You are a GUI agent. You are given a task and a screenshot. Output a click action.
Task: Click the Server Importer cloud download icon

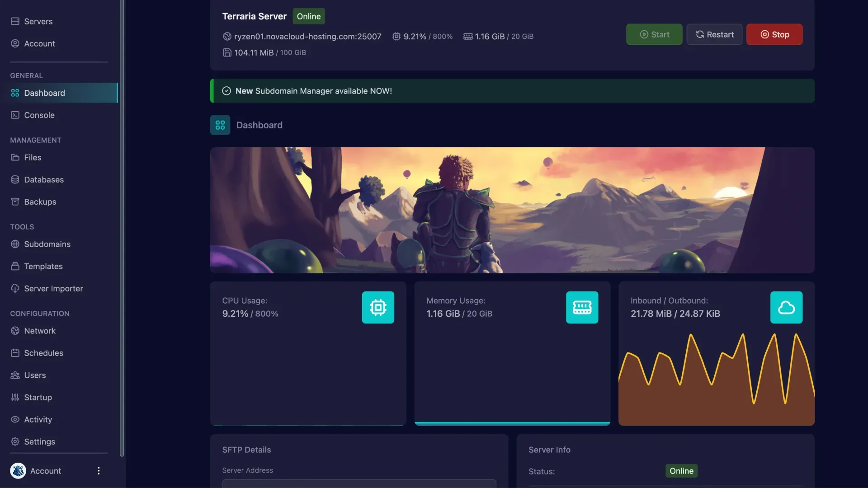(15, 288)
